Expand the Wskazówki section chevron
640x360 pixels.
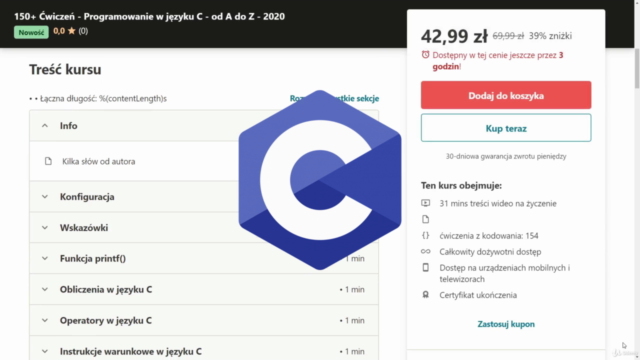click(44, 228)
